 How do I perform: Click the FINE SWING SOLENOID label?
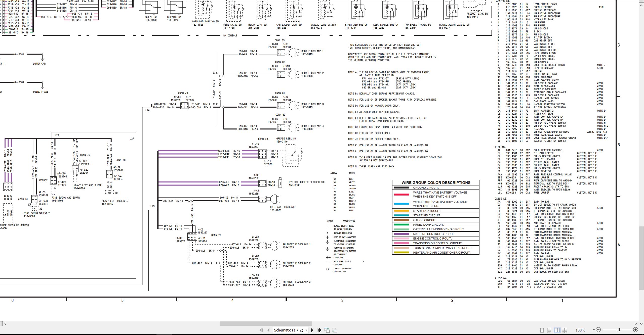coord(37,213)
